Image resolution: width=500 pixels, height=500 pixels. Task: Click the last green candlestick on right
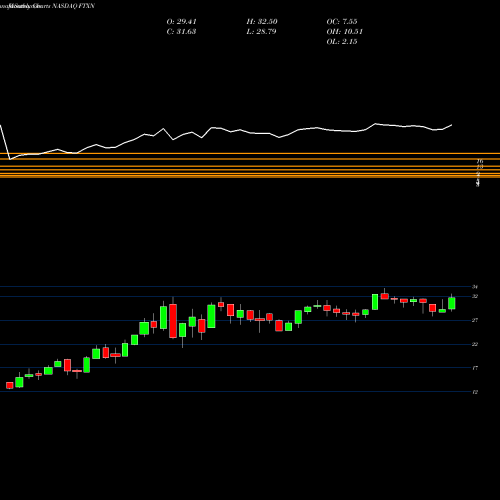(x=452, y=303)
